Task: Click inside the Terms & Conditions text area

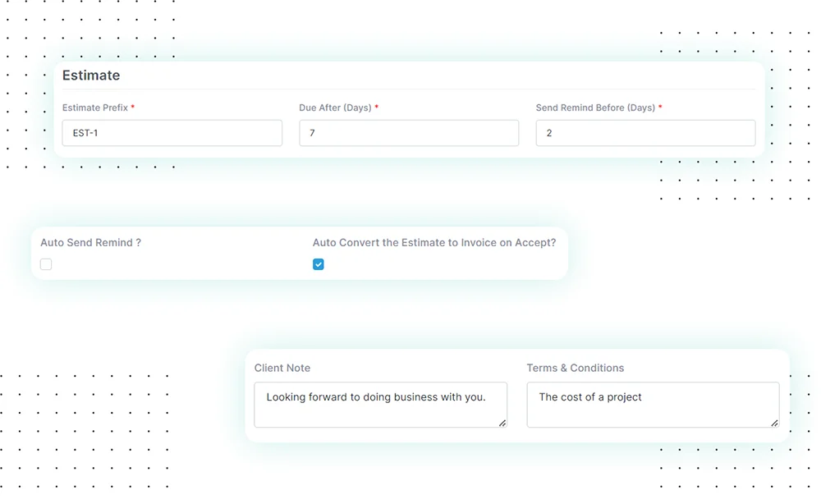Action: 652,405
